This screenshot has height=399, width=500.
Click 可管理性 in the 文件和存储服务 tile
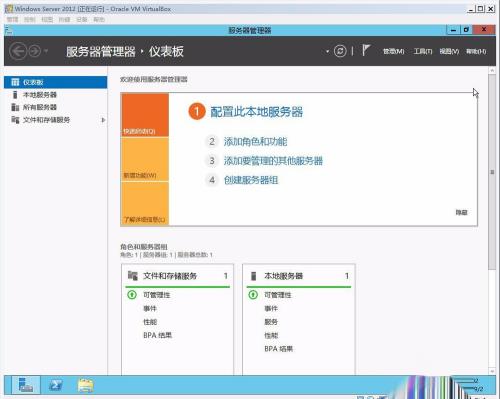pos(157,295)
